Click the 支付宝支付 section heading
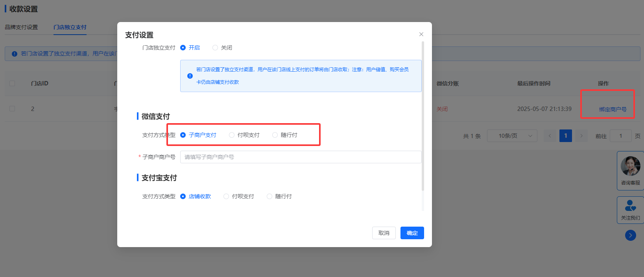Screen dimensions: 644x277 pyautogui.click(x=159, y=178)
